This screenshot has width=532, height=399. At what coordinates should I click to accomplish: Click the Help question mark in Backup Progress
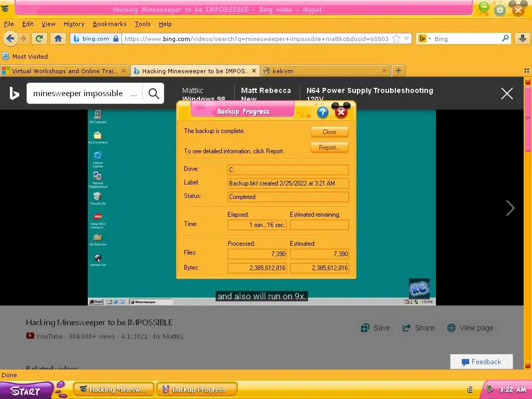pyautogui.click(x=323, y=112)
